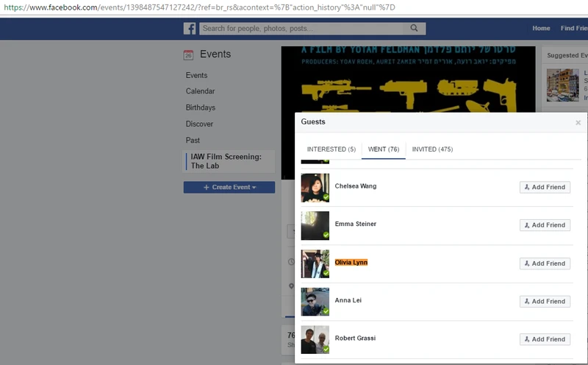Click the highlighted name Olivia Lynn
Image resolution: width=588 pixels, height=365 pixels.
pos(351,262)
